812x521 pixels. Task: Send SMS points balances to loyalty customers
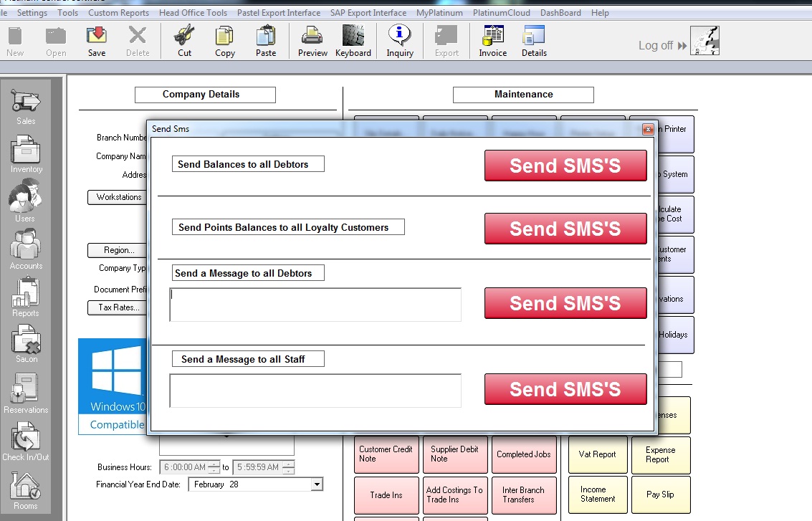[x=565, y=229]
